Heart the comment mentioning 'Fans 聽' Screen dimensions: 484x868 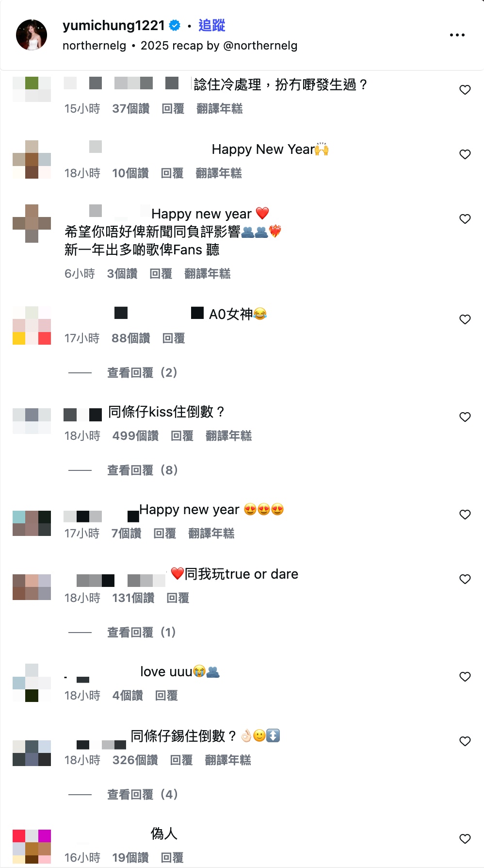[x=465, y=219]
